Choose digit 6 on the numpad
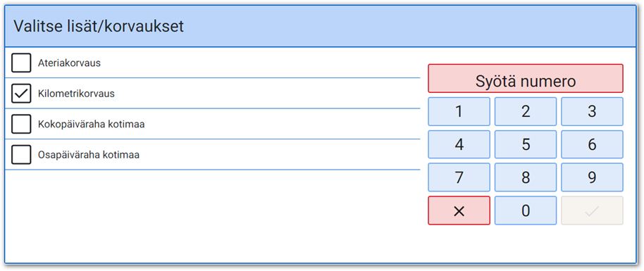The width and height of the screenshot is (644, 271). [x=592, y=144]
